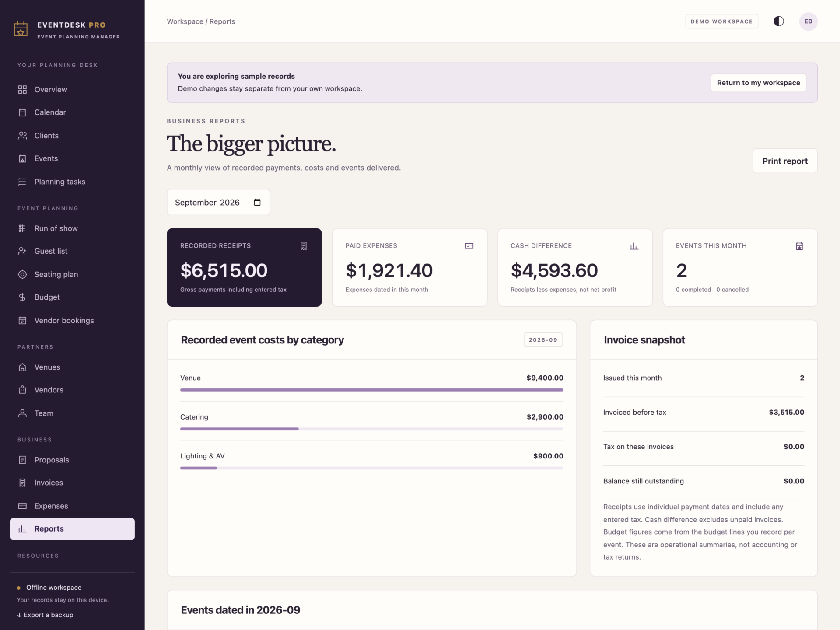The width and height of the screenshot is (840, 630).
Task: Open Overview via its grid icon
Action: (x=22, y=89)
